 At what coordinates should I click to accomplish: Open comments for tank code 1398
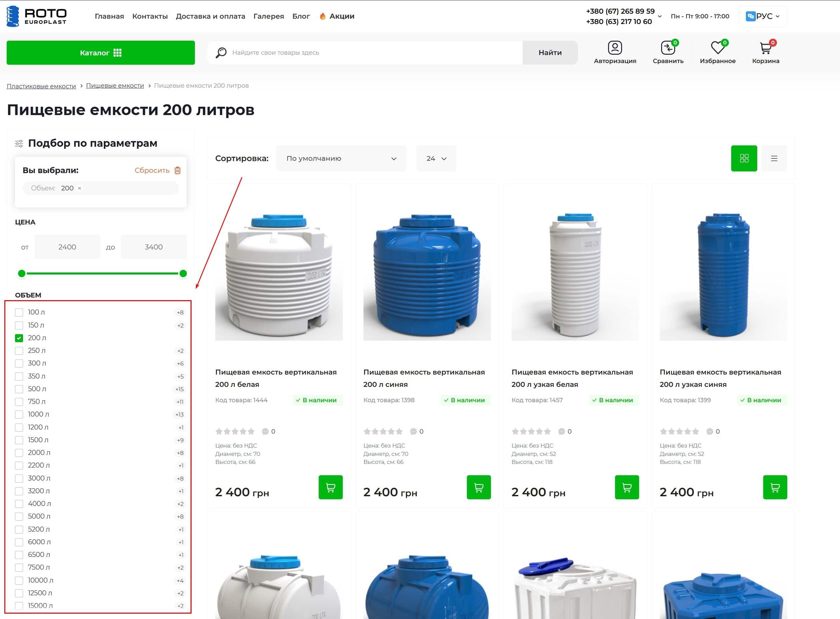416,431
